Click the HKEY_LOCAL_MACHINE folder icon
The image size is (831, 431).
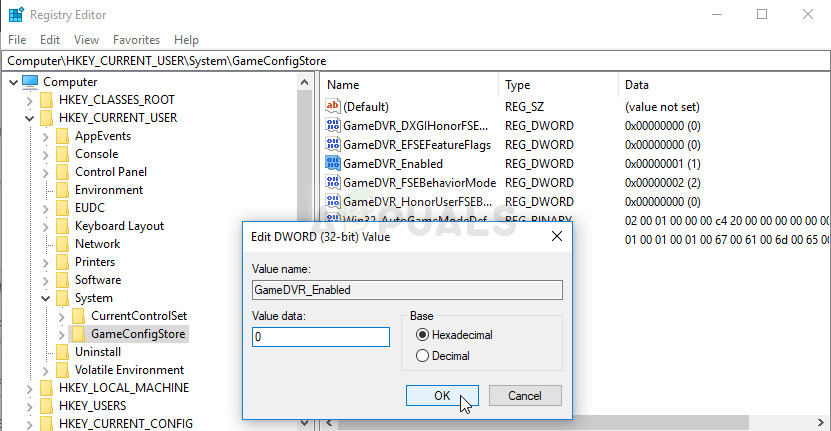click(47, 388)
